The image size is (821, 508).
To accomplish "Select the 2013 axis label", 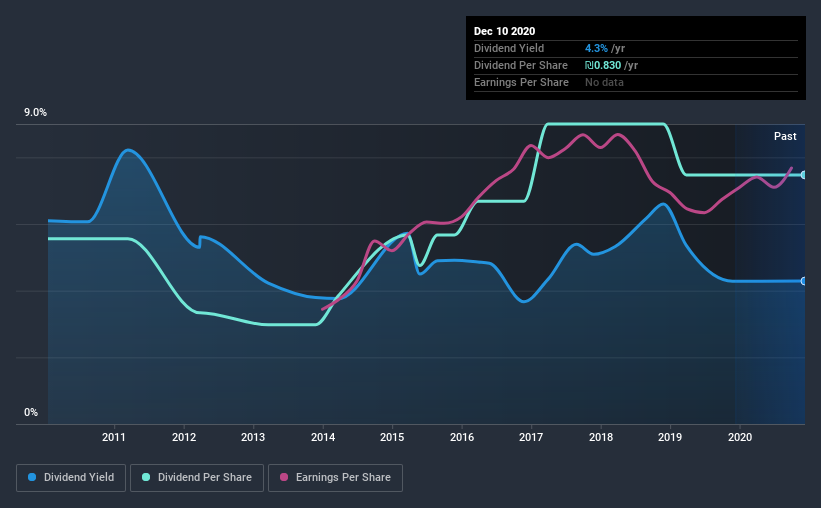I will 253,437.
